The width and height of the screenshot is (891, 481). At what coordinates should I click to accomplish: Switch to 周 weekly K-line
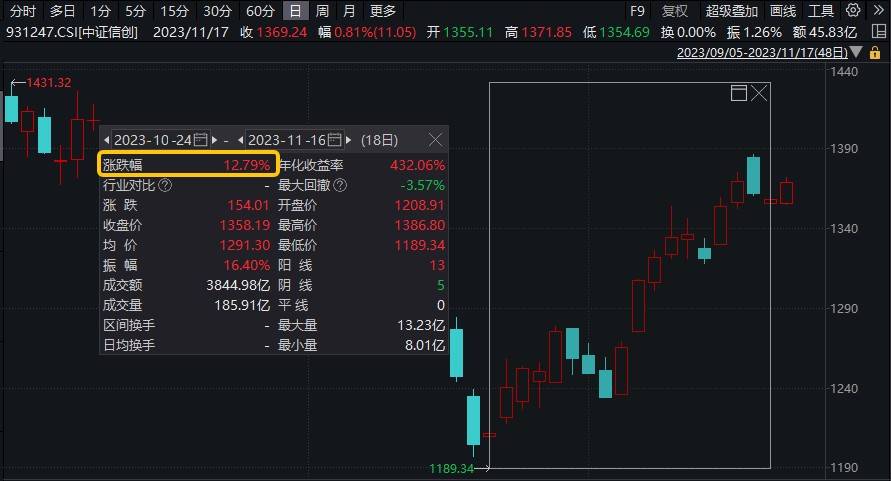[x=322, y=11]
